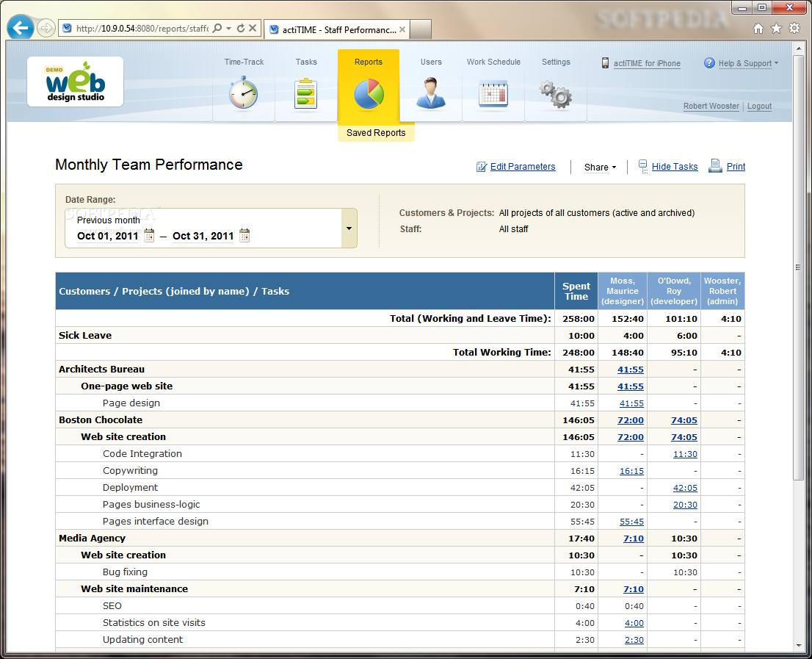Open the Time-Track stopwatch icon
Screen dimensions: 812x659
(243, 94)
